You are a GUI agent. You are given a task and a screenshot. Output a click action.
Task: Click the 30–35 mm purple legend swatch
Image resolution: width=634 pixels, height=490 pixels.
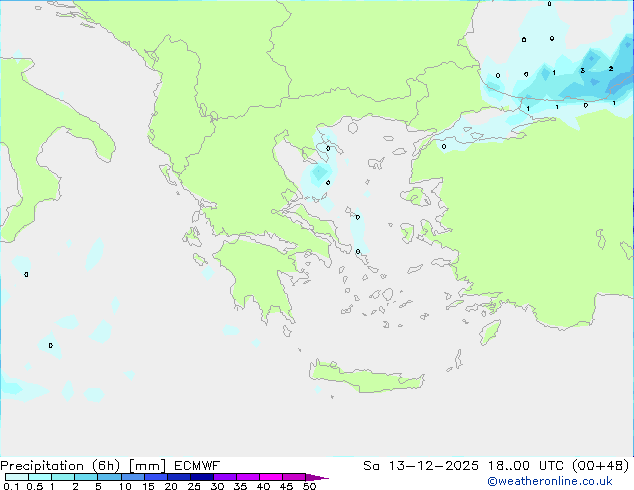click(224, 477)
